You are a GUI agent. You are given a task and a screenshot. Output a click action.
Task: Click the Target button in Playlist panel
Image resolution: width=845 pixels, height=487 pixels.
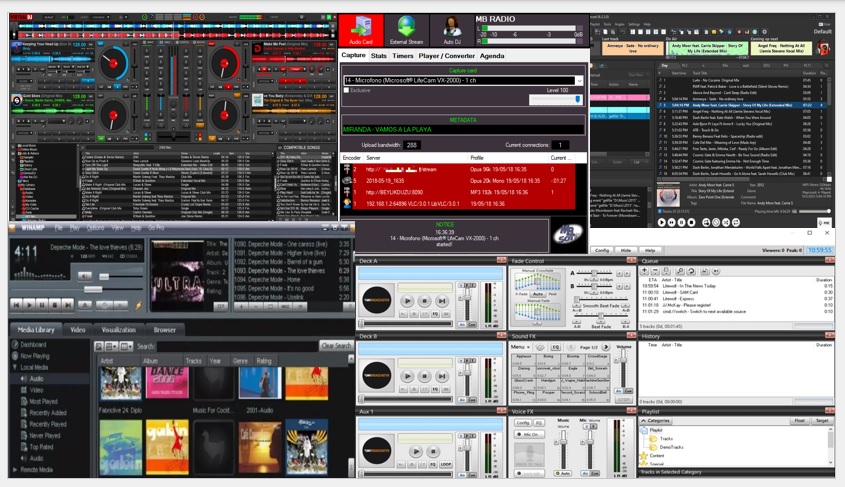point(822,421)
